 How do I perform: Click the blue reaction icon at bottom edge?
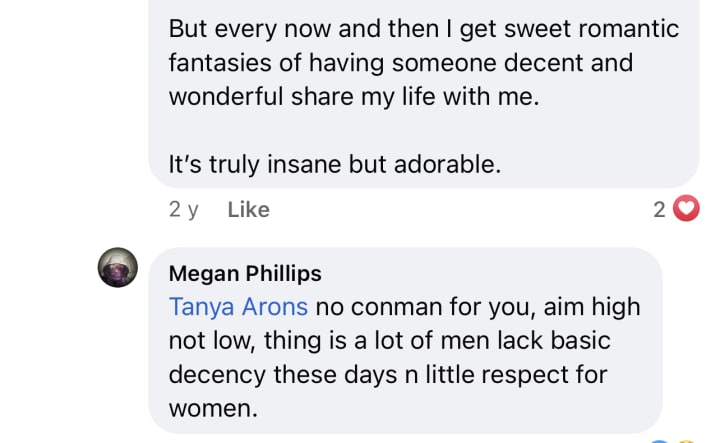click(657, 440)
